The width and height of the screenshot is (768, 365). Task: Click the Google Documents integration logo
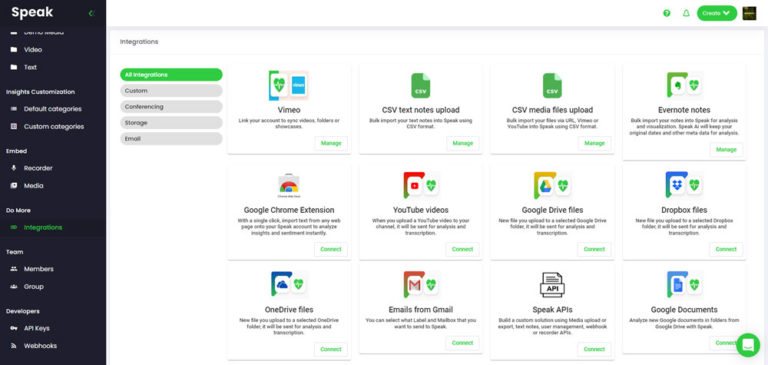click(x=684, y=285)
